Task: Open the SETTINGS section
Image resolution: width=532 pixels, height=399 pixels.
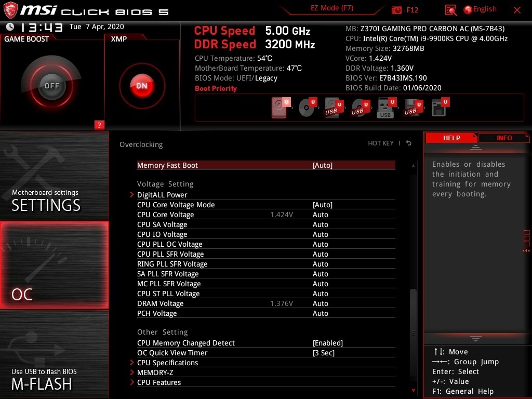Action: tap(54, 176)
